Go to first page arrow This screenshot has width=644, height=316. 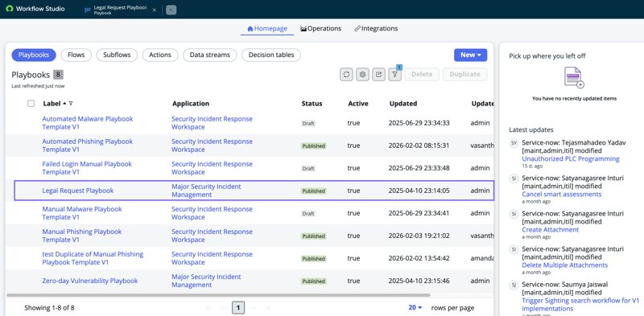[208, 308]
